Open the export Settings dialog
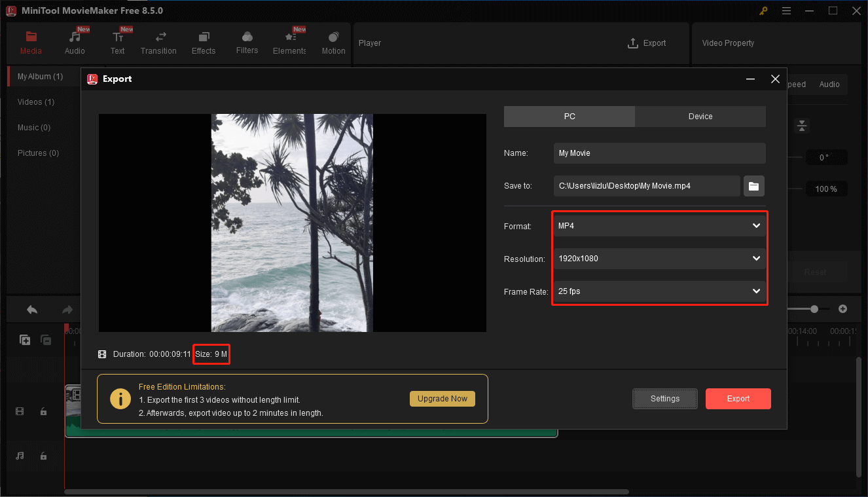 (x=664, y=398)
